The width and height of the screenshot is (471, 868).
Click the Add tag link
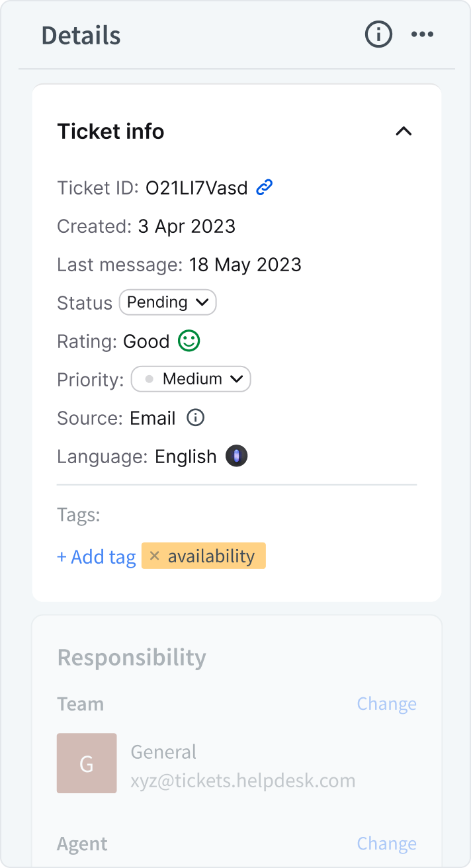tap(97, 556)
